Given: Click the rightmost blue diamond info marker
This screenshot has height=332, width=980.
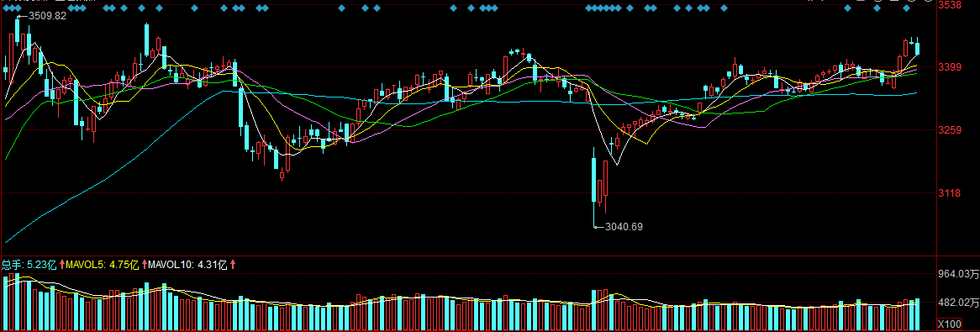Looking at the screenshot, I should tap(907, 8).
